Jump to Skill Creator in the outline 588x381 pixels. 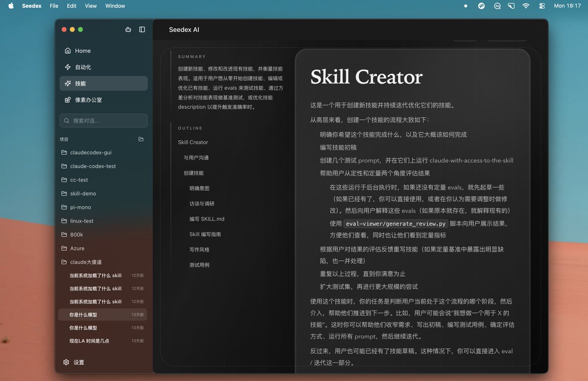(193, 142)
